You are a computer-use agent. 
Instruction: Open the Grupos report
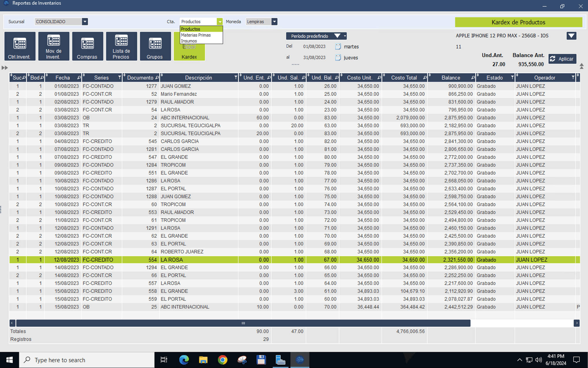155,46
